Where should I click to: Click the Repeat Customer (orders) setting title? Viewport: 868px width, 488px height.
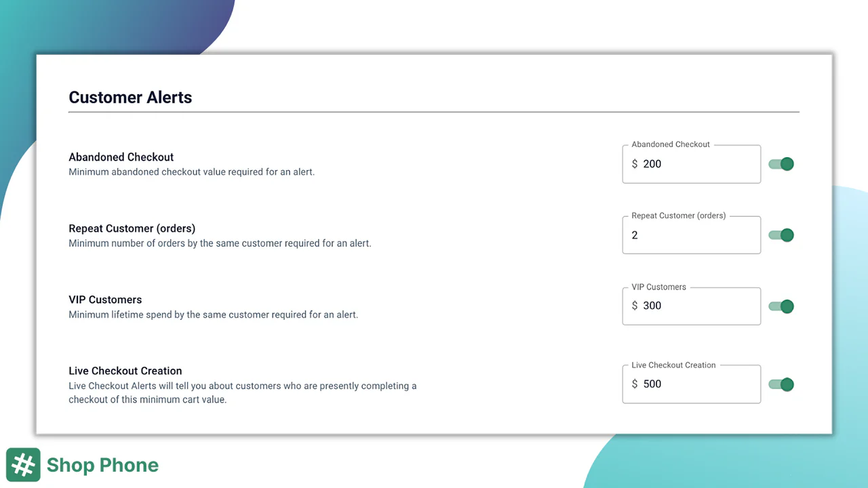click(x=132, y=228)
